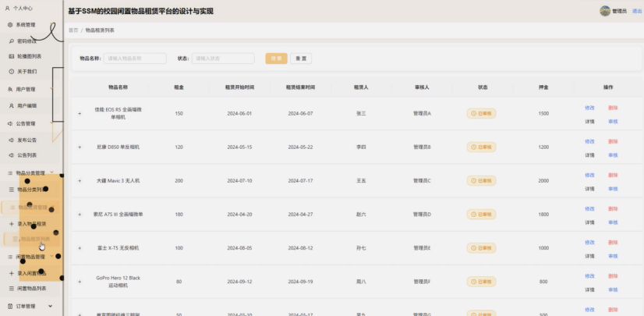The image size is (644, 316).
Task: Toggle the 物品分类管理 submenu chevron
Action: (51, 172)
